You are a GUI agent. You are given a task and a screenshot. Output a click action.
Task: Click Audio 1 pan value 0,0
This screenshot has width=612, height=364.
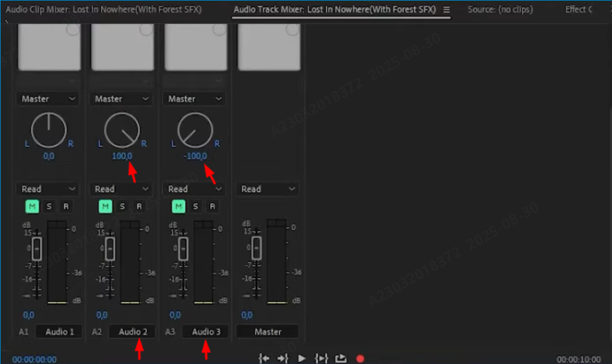[x=49, y=156]
